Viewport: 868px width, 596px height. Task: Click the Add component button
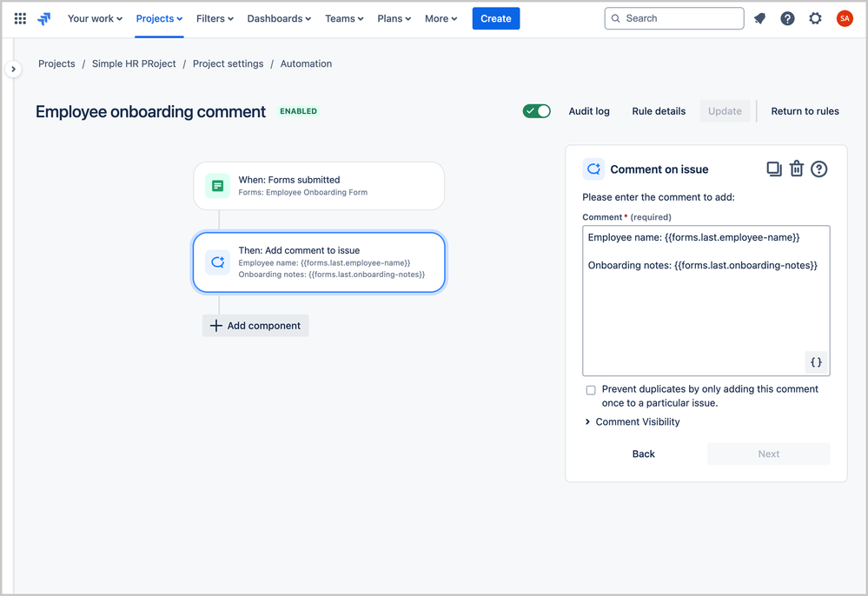point(255,326)
